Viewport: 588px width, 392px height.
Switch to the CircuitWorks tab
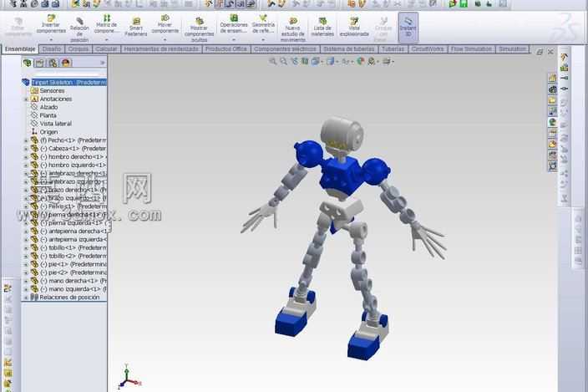pos(428,49)
